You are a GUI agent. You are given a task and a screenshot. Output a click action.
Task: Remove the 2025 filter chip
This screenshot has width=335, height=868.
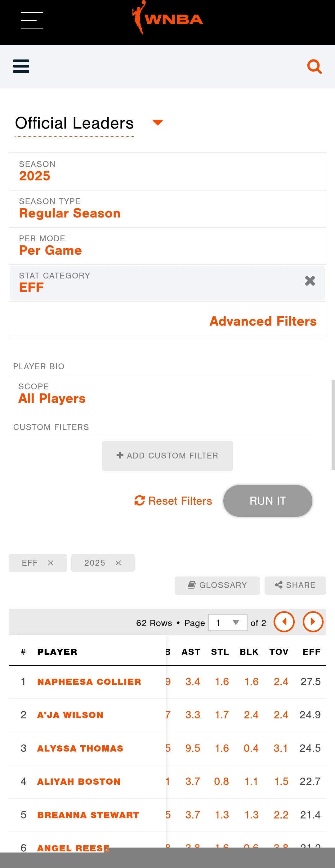click(118, 563)
